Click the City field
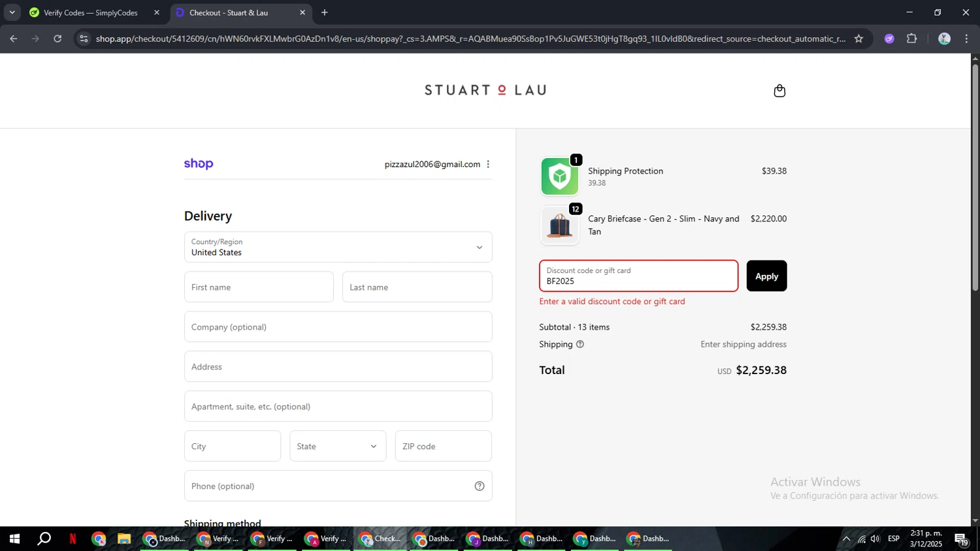980x551 pixels. pos(233,446)
